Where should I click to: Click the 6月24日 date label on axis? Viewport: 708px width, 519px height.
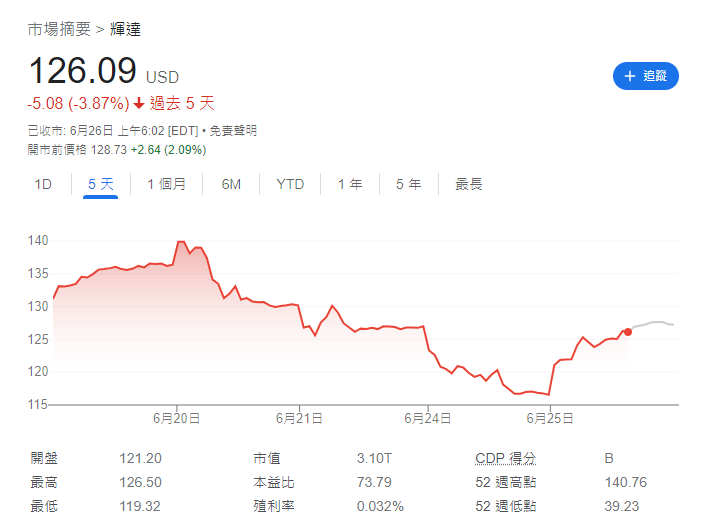coord(427,417)
